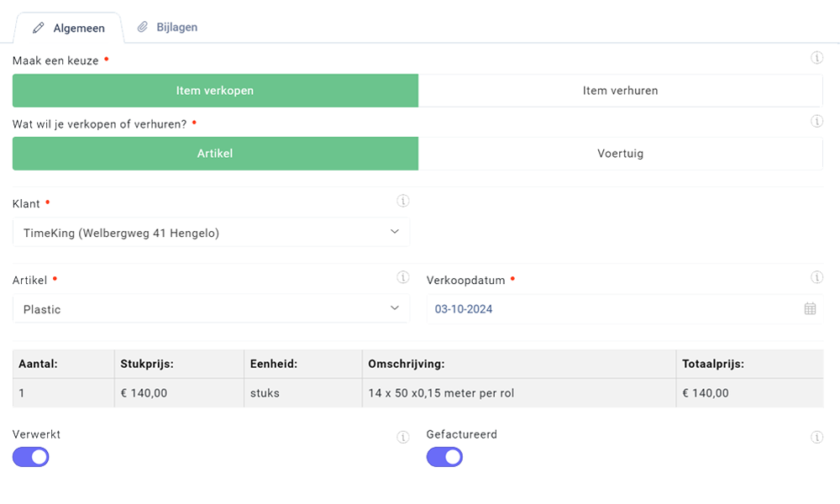Click the info icon beside Artikel field
Image resolution: width=840 pixels, height=504 pixels.
coord(402,277)
